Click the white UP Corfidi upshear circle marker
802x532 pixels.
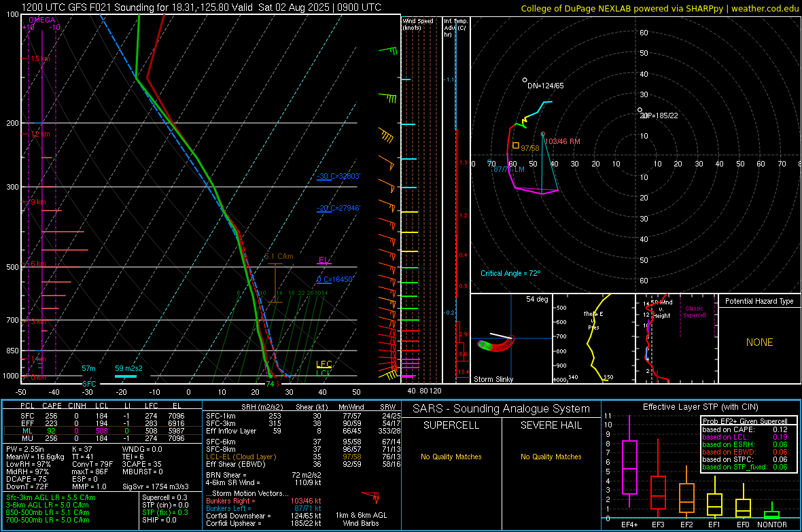click(640, 110)
